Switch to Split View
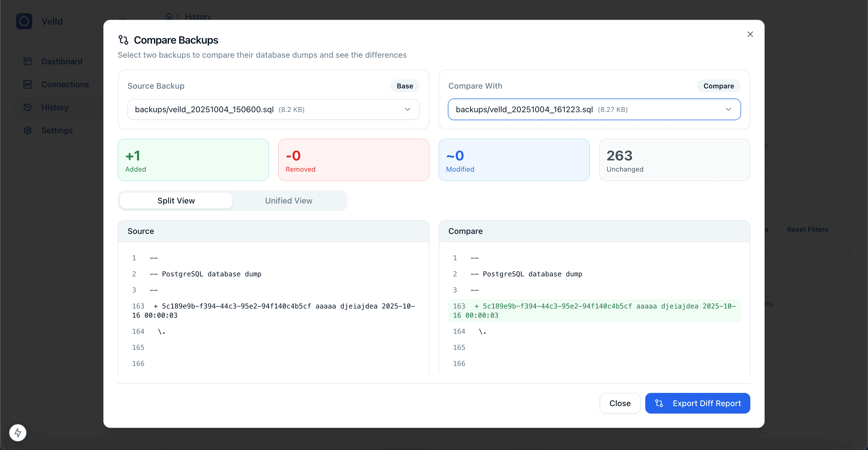Screen dimensions: 868x450 [176, 201]
